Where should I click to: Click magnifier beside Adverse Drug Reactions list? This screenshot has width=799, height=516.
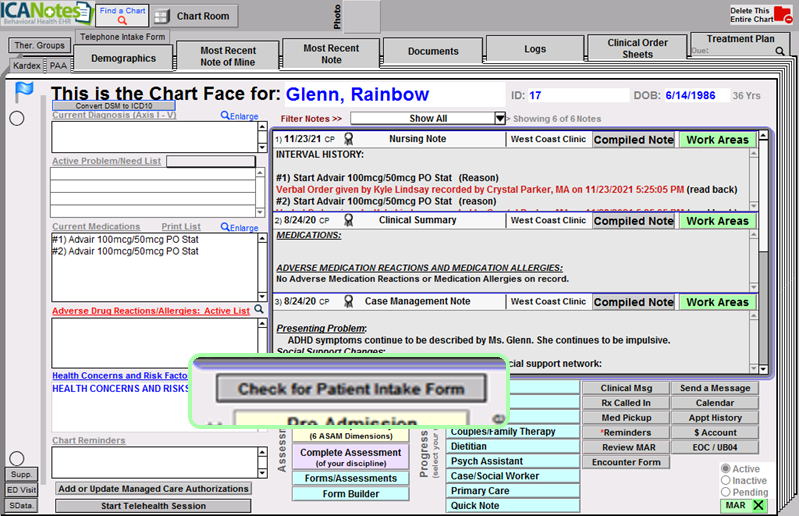tap(258, 311)
